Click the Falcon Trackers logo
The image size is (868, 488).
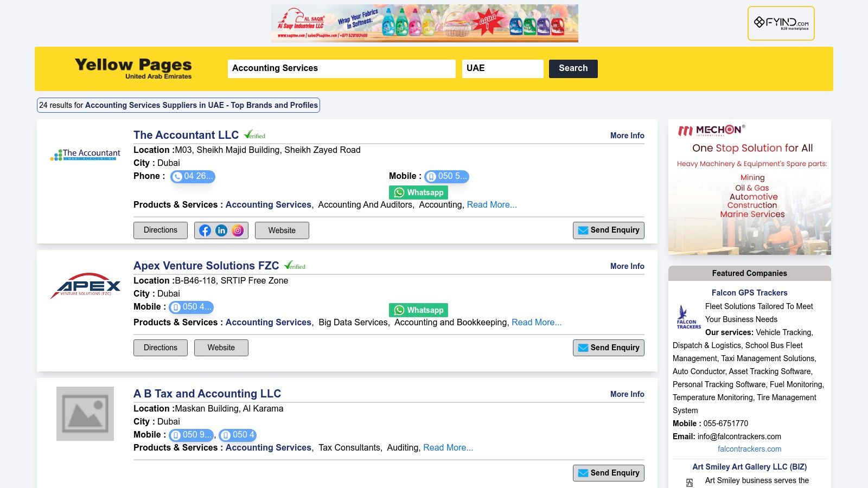tap(688, 317)
